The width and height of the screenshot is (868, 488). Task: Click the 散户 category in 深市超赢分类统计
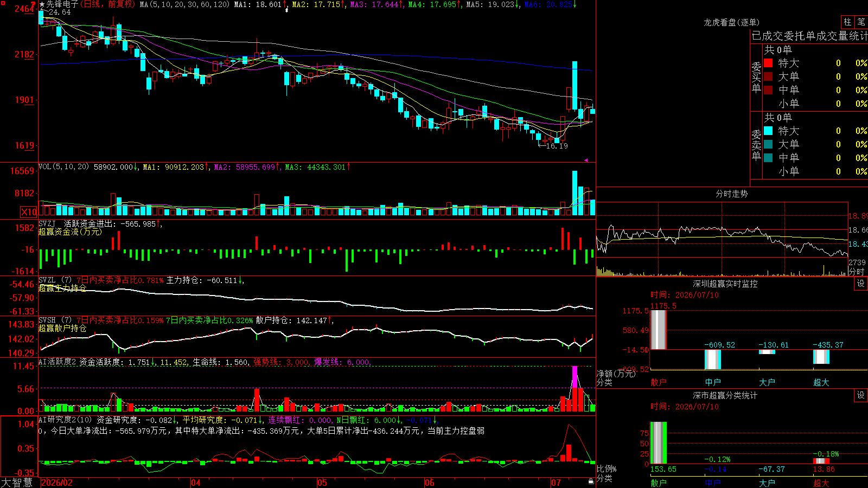[659, 483]
